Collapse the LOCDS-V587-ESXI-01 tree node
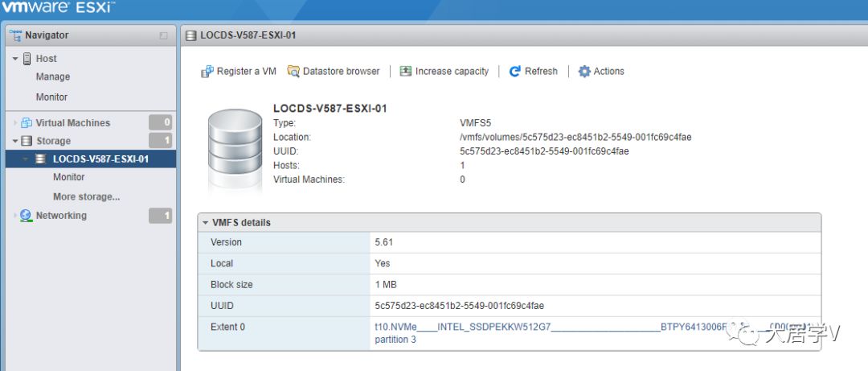 pyautogui.click(x=26, y=159)
